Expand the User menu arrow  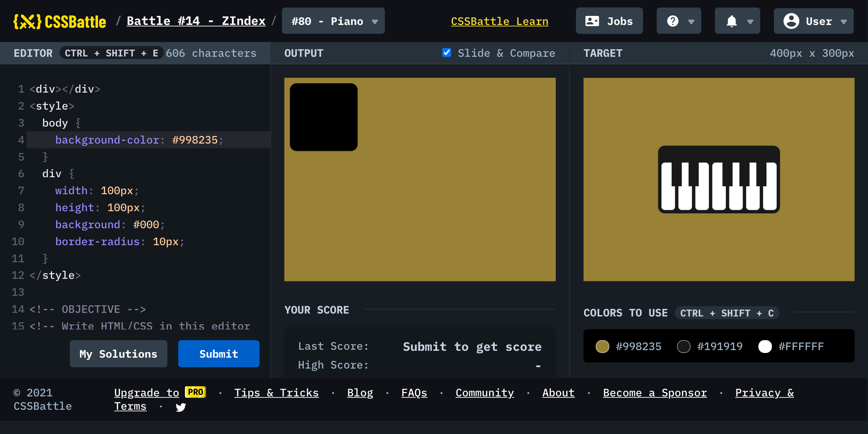click(844, 22)
